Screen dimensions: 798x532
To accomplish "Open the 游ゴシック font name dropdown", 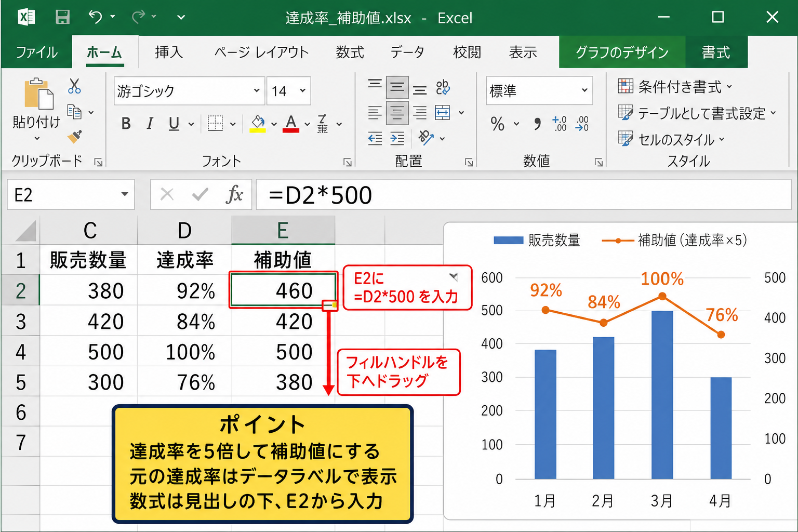I will (257, 90).
